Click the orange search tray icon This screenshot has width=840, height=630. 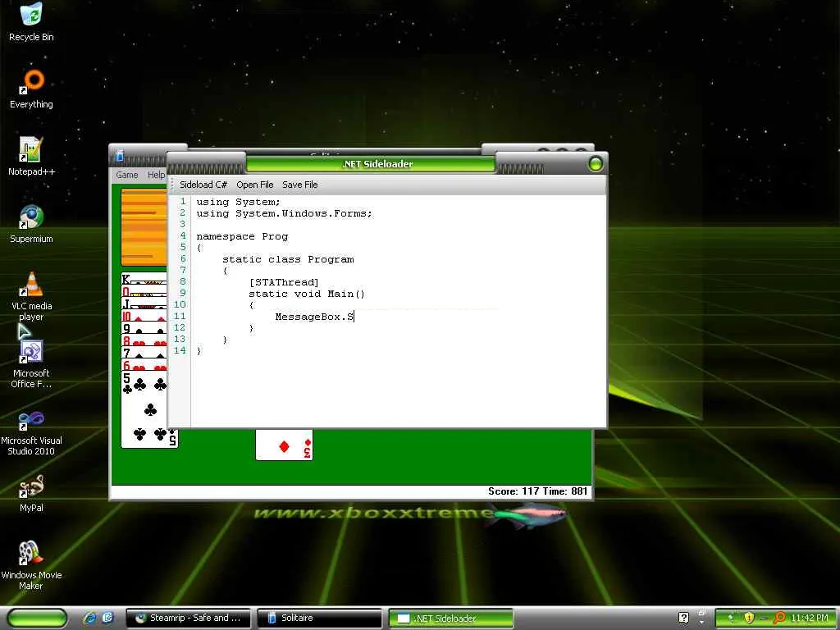(779, 619)
